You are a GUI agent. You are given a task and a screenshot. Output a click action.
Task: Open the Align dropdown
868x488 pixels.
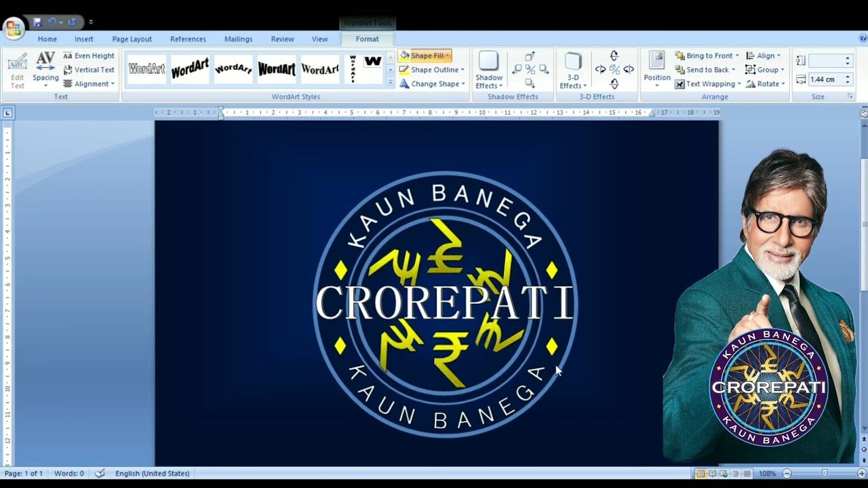click(764, 56)
